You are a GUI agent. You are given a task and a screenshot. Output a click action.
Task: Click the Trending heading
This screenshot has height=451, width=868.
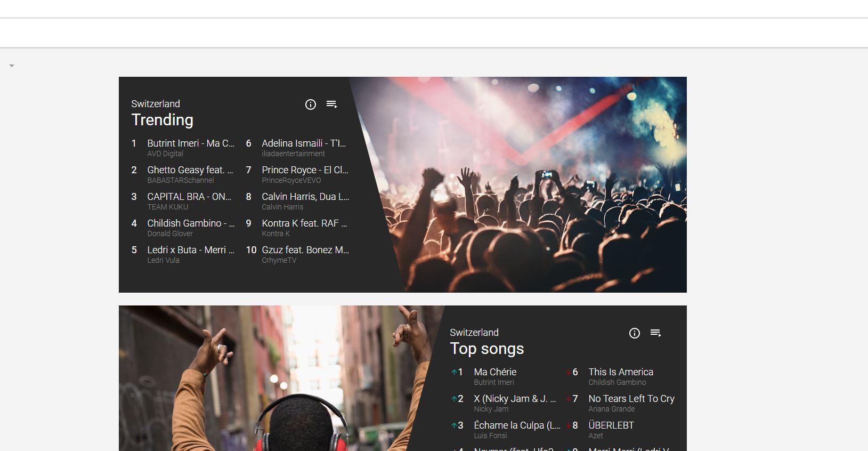[162, 120]
